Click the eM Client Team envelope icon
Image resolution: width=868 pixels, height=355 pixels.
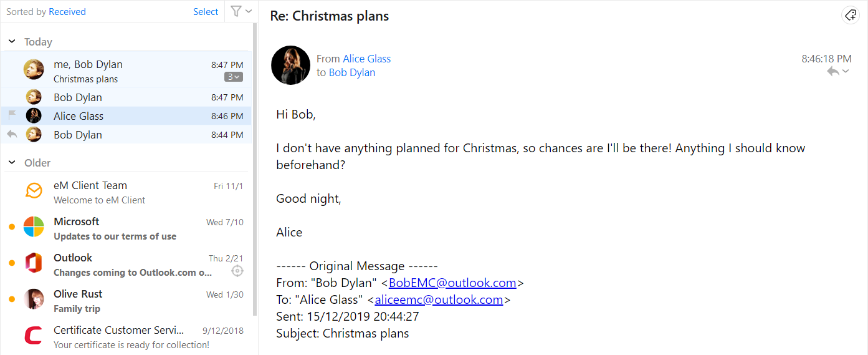pyautogui.click(x=34, y=191)
